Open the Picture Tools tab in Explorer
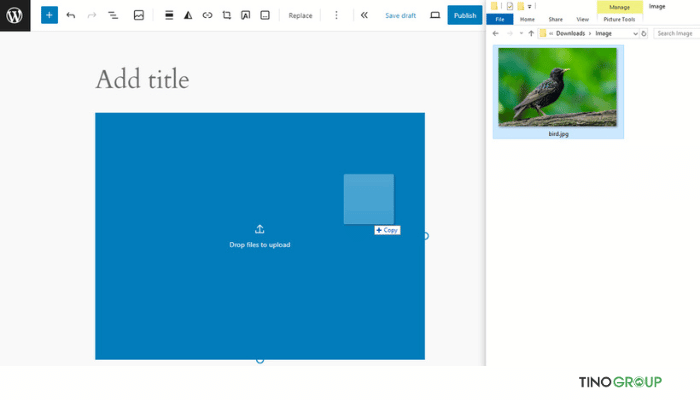 [x=619, y=19]
